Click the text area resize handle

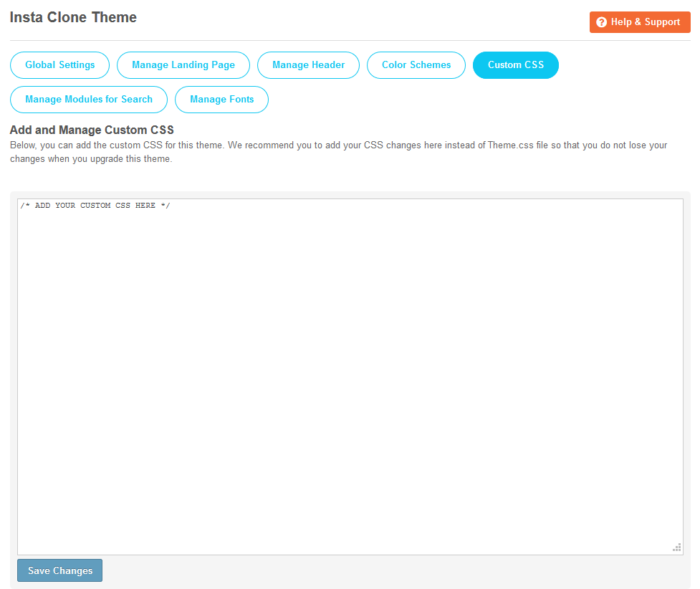click(x=676, y=547)
